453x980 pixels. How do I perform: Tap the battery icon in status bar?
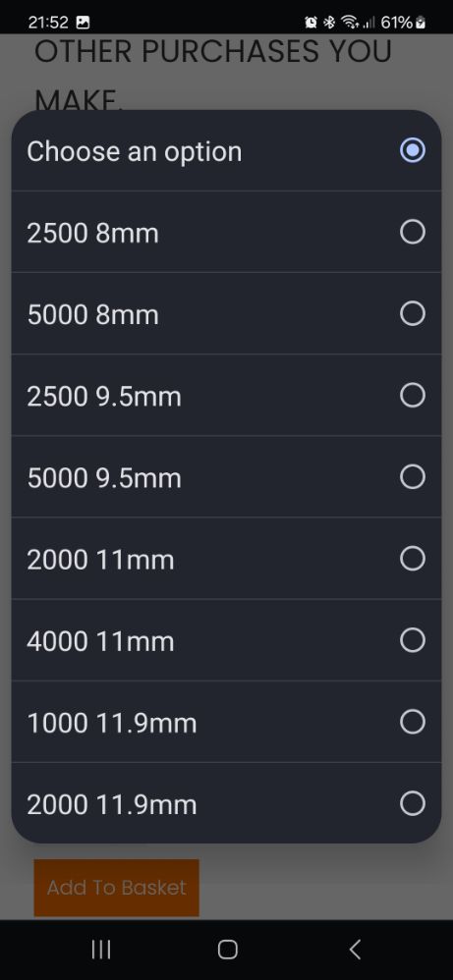click(422, 23)
